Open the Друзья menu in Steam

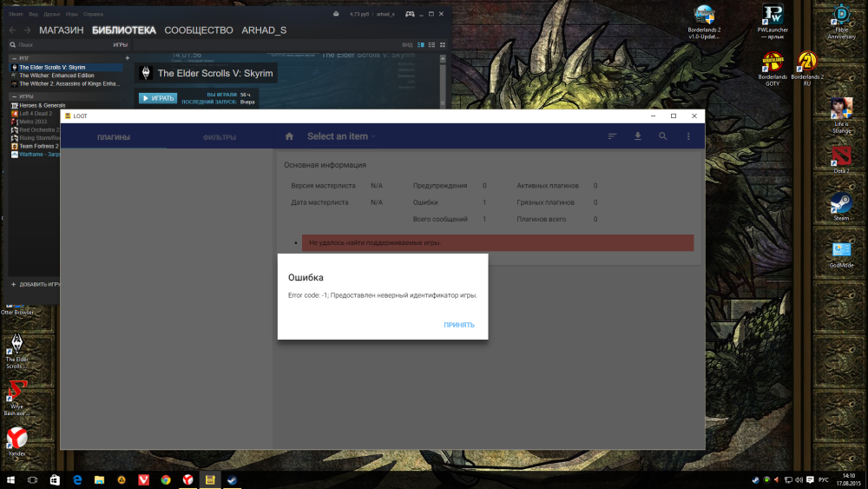point(51,14)
